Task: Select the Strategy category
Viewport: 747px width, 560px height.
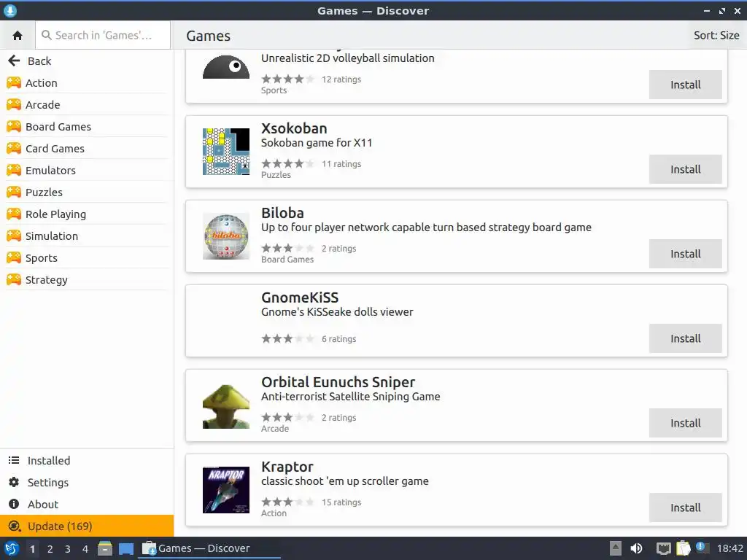Action: [88, 280]
